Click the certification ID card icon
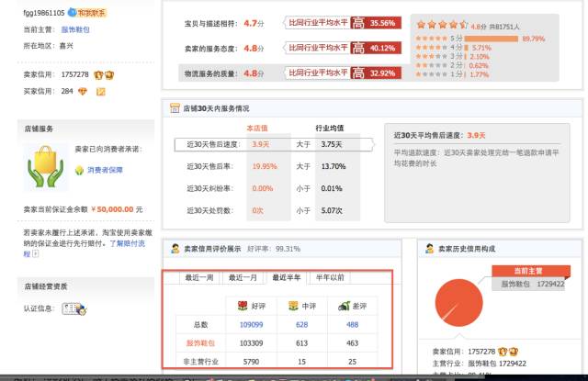Viewport: 588px width, 381px height. point(73,308)
